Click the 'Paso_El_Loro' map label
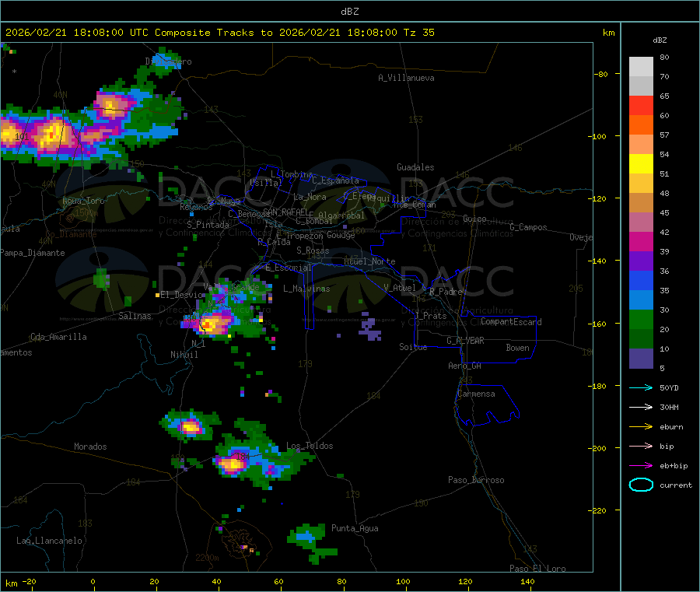Screen dimensions: 700x592 537,569
